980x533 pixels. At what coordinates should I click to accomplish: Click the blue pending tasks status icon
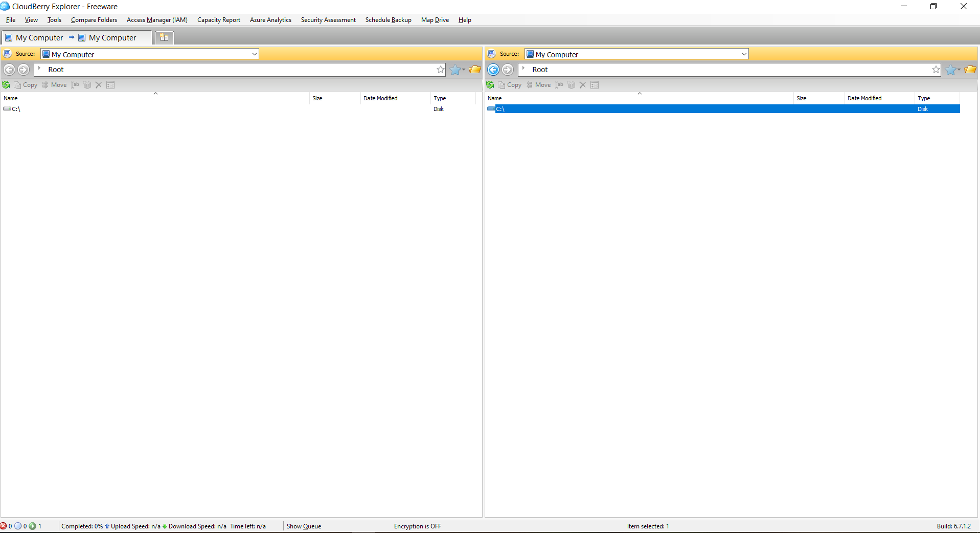(18, 526)
